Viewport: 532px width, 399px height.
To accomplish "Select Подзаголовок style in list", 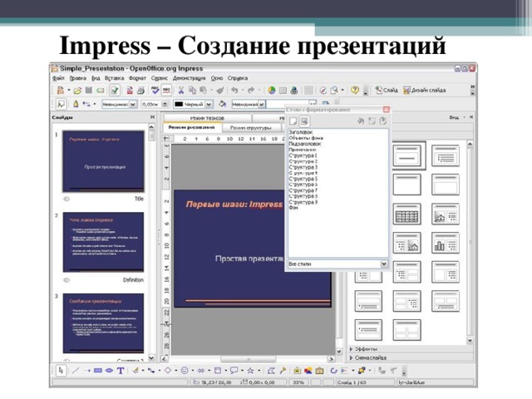I will [x=304, y=144].
